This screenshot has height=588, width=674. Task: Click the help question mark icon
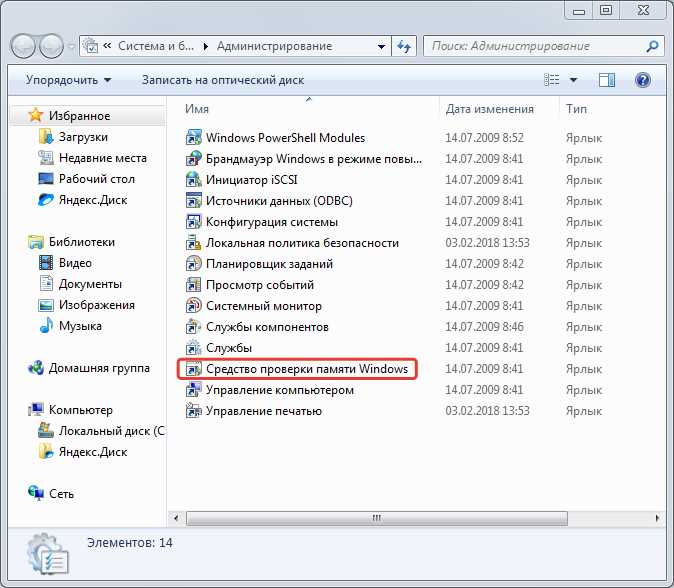pyautogui.click(x=643, y=80)
